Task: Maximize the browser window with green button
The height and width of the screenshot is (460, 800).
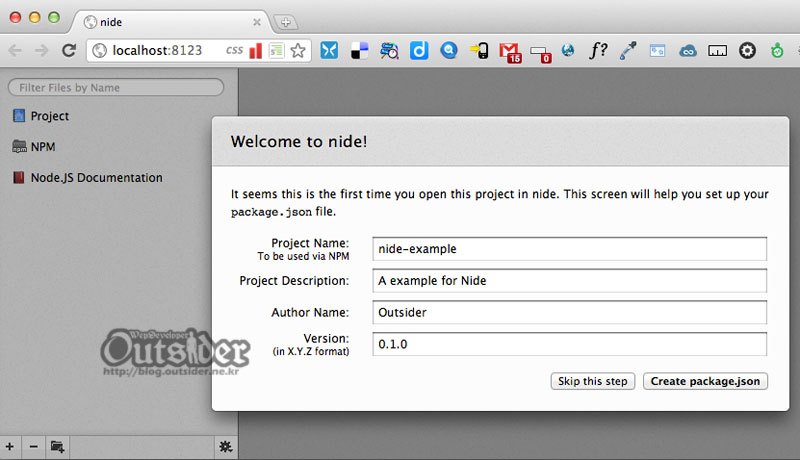Action: click(x=54, y=17)
